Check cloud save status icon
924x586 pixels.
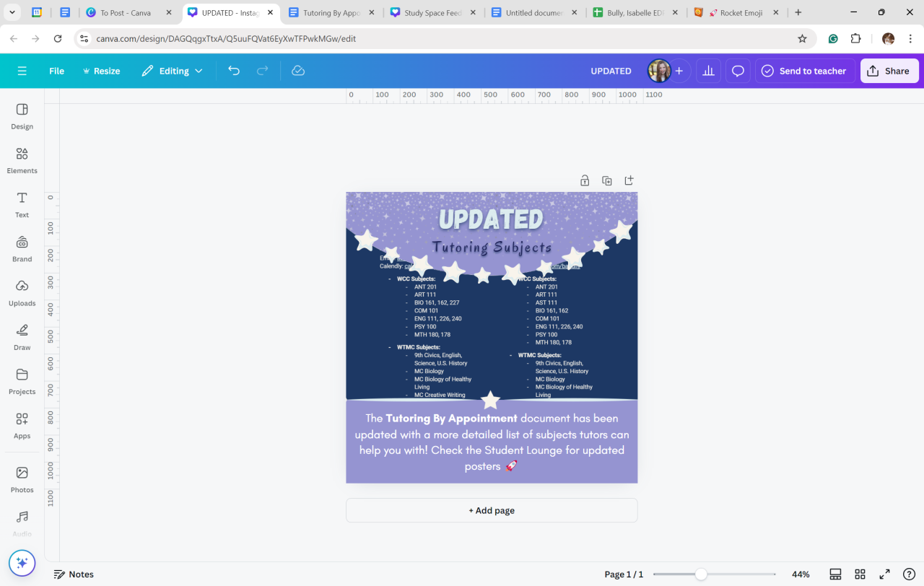pos(298,71)
